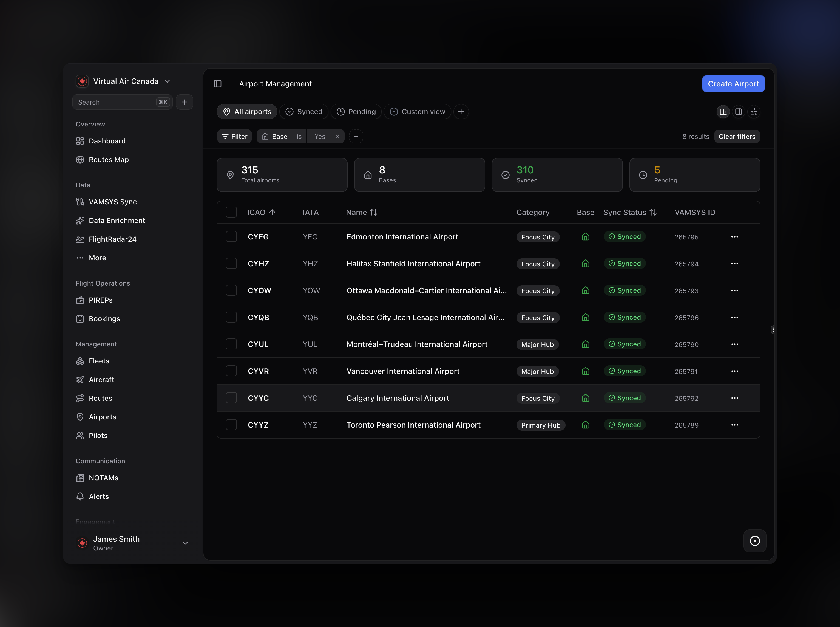Image resolution: width=840 pixels, height=627 pixels.
Task: Check the CYHZ row checkbox
Action: point(231,264)
